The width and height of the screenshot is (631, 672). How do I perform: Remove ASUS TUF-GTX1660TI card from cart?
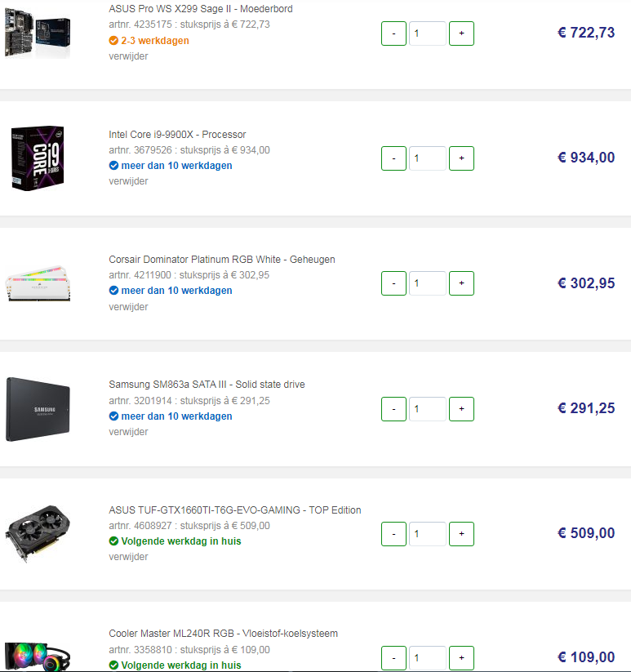[128, 557]
